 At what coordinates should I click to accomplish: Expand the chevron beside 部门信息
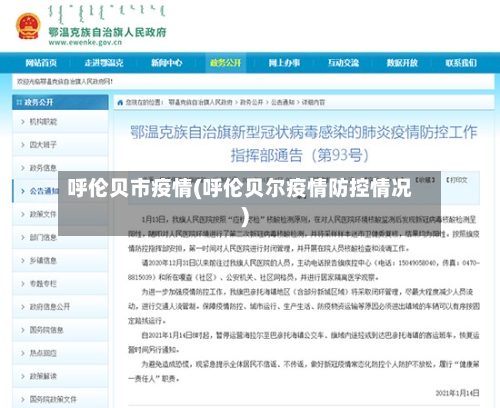[23, 237]
